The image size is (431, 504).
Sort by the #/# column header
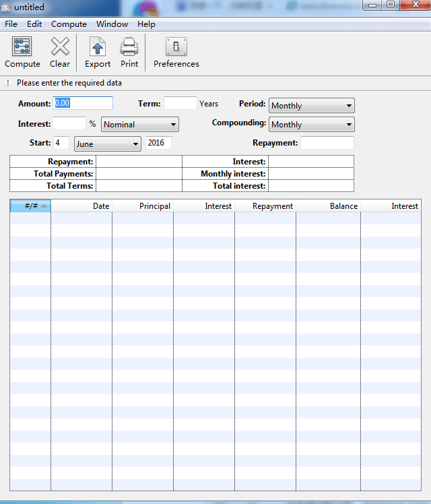(x=30, y=206)
